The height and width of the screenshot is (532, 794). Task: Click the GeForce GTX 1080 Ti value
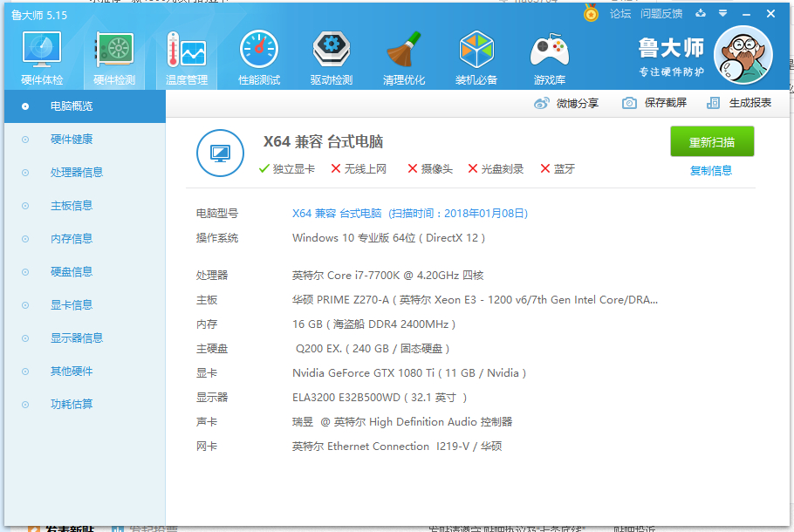click(x=409, y=373)
